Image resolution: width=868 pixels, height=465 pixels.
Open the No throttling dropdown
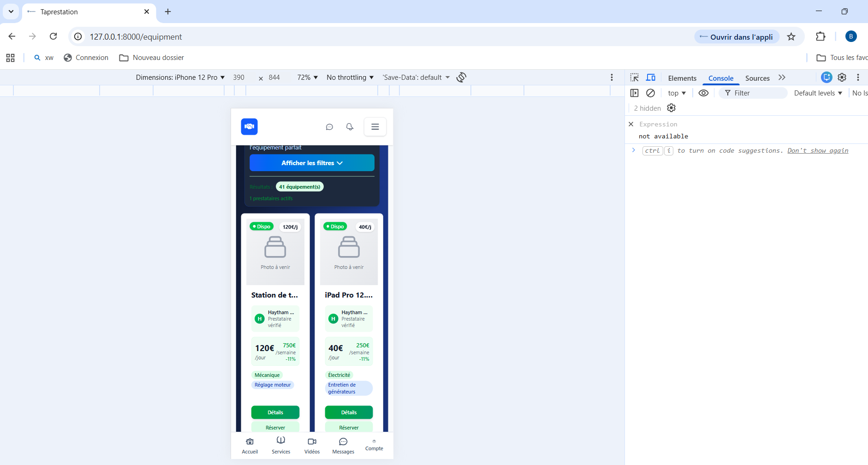[350, 77]
